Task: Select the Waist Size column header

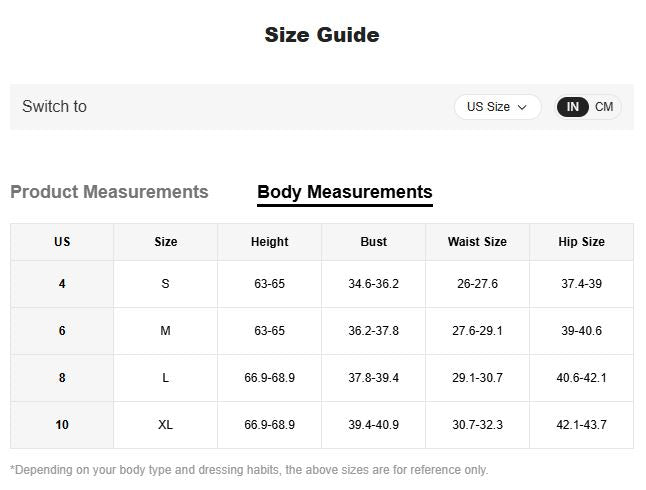Action: [x=477, y=242]
